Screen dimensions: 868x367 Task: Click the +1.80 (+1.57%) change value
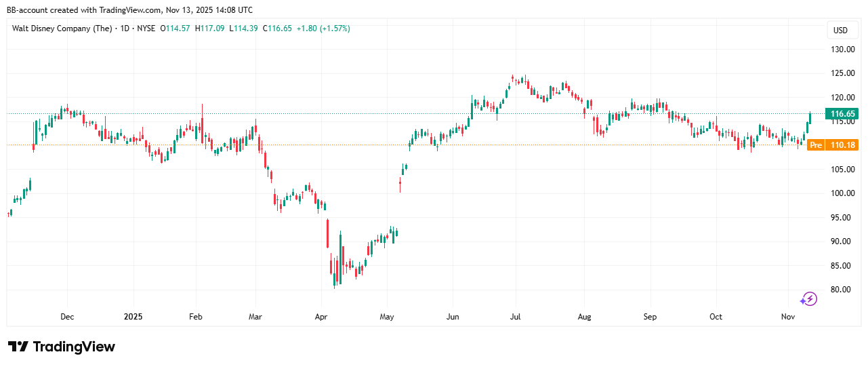324,28
